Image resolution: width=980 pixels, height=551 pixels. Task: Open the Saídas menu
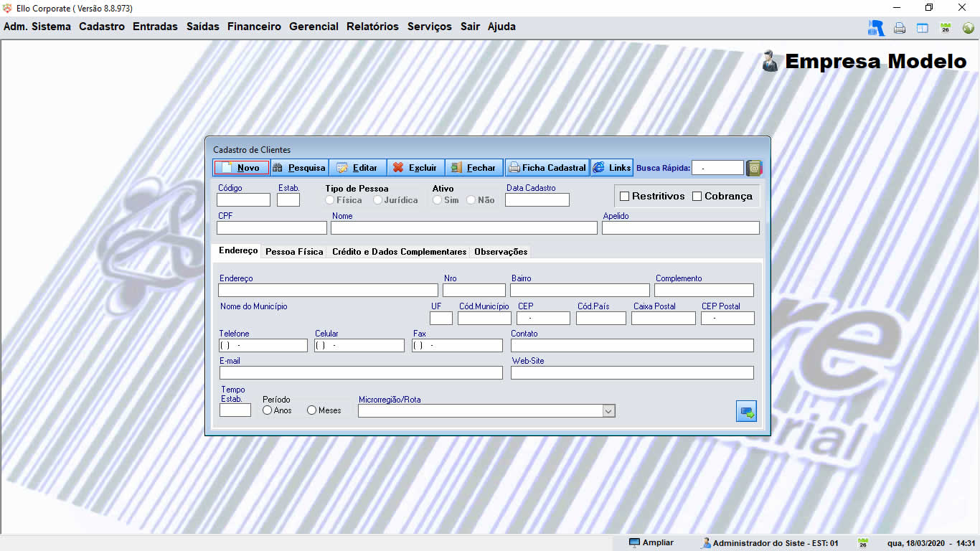[x=203, y=27]
